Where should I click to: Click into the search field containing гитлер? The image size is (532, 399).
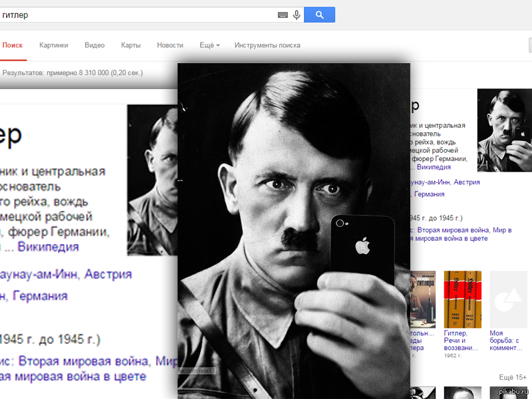pos(138,15)
